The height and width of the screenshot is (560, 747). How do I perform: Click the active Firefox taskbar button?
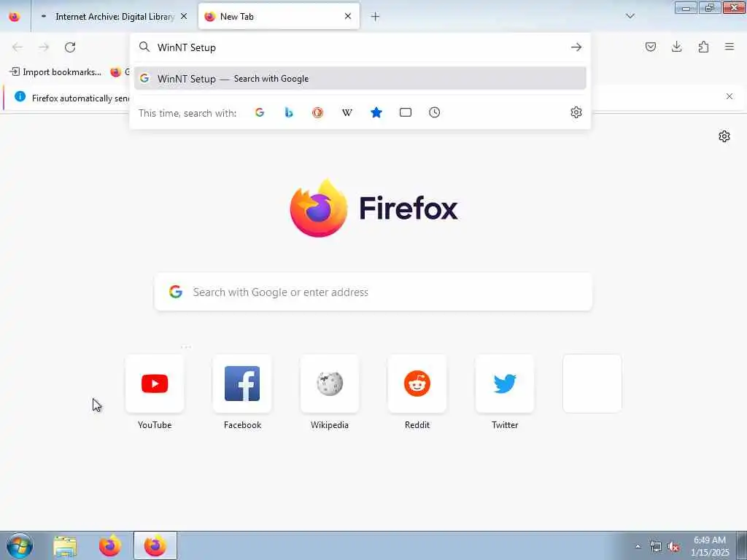click(x=155, y=545)
